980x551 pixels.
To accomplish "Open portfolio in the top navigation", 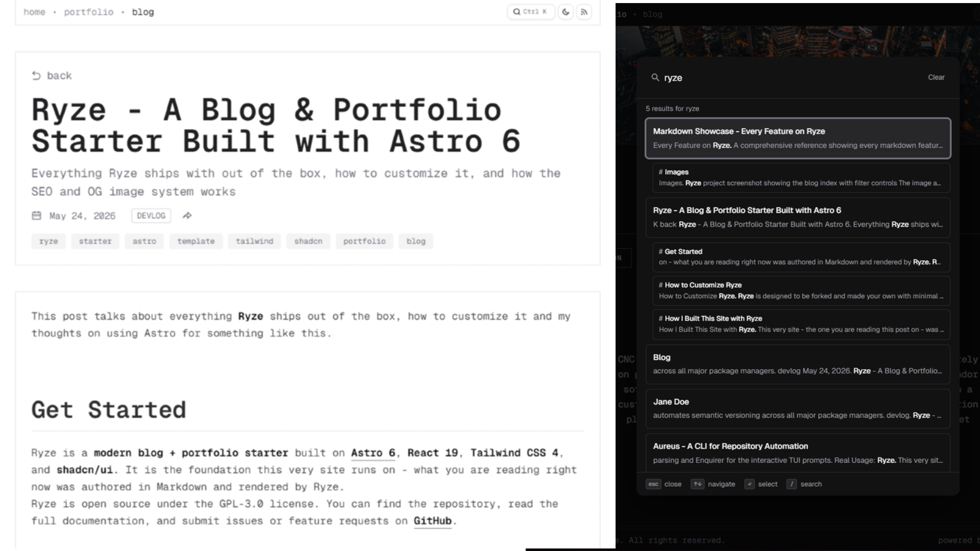I will click(x=89, y=12).
